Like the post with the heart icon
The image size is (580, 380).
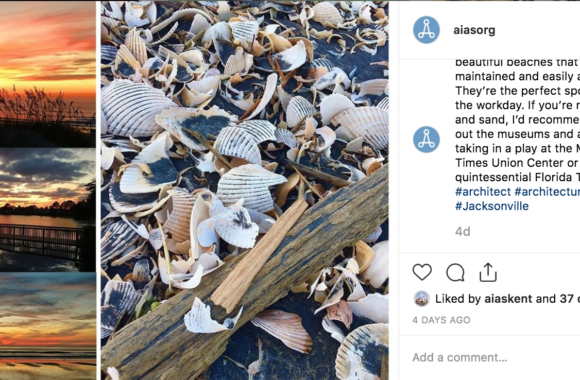tap(422, 272)
